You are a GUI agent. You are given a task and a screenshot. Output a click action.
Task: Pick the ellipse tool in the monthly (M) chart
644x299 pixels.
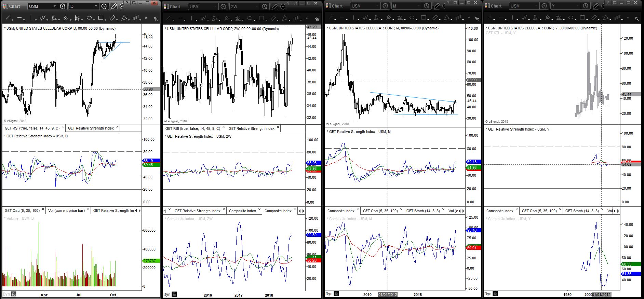click(x=412, y=18)
